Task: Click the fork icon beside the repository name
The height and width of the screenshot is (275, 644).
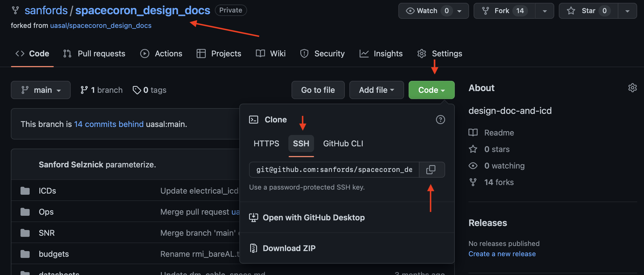Action: pyautogui.click(x=15, y=11)
